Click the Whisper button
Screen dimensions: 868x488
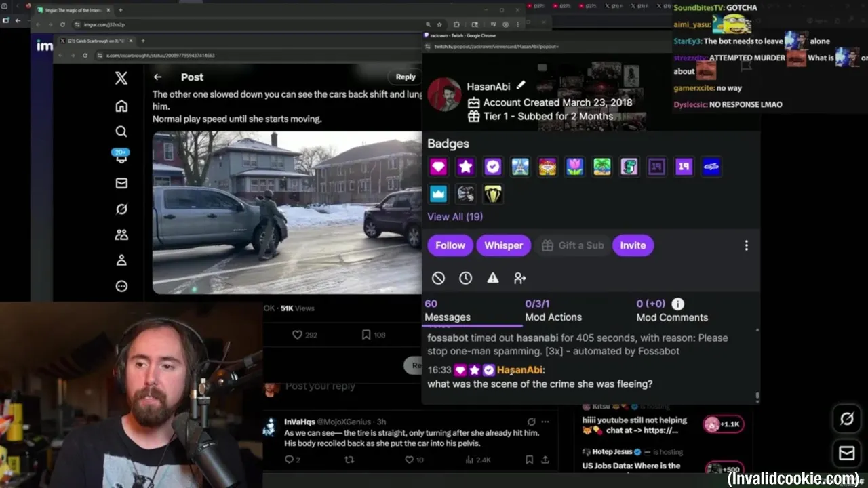pos(503,245)
